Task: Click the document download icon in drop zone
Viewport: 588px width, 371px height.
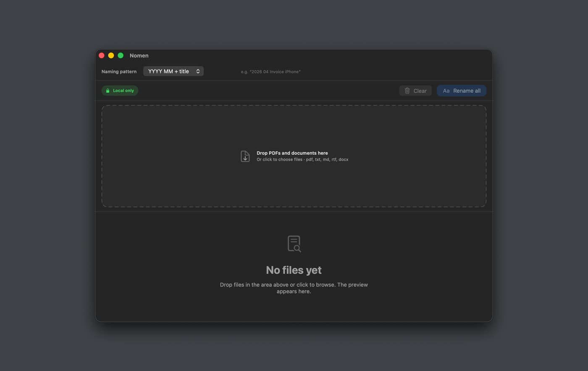Action: tap(245, 156)
